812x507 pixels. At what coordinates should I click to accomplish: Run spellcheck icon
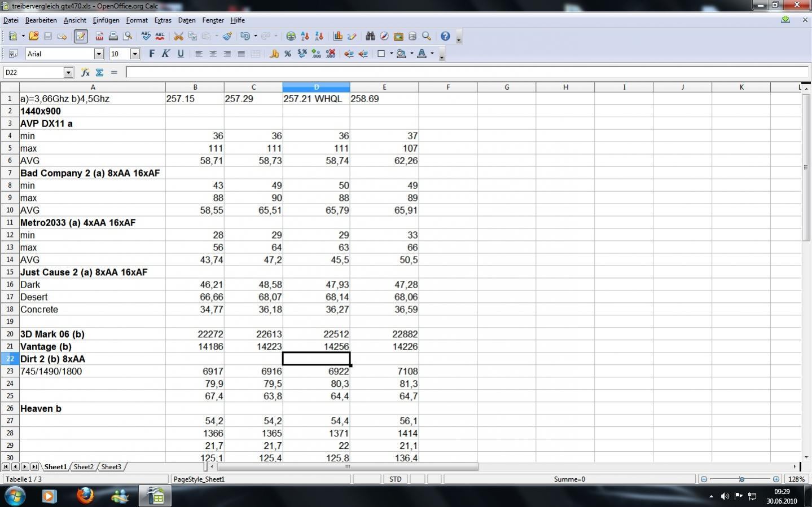tap(146, 36)
